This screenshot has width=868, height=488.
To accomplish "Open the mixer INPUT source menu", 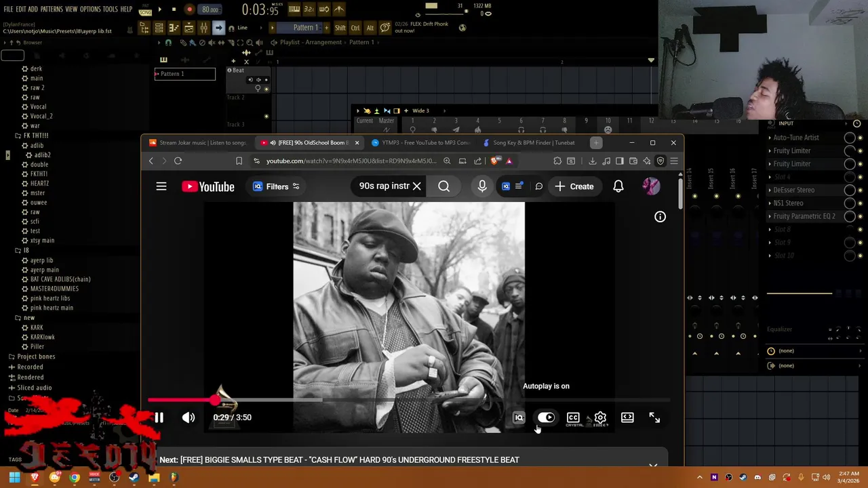I will (x=786, y=124).
